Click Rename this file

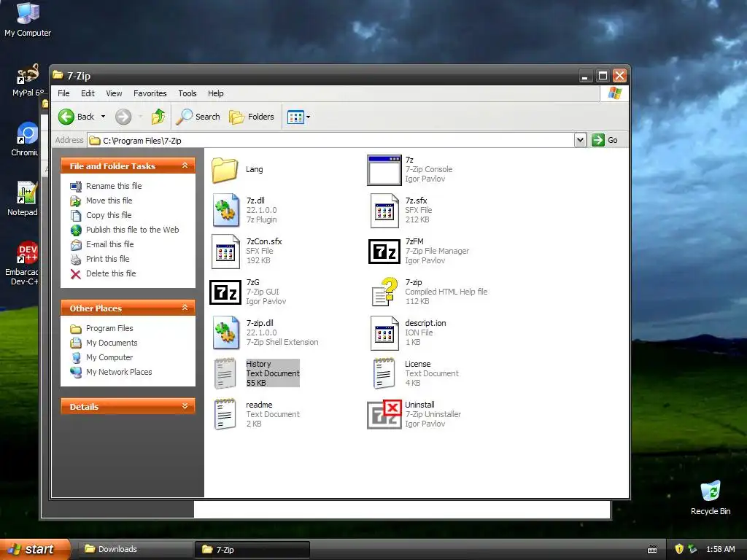113,186
